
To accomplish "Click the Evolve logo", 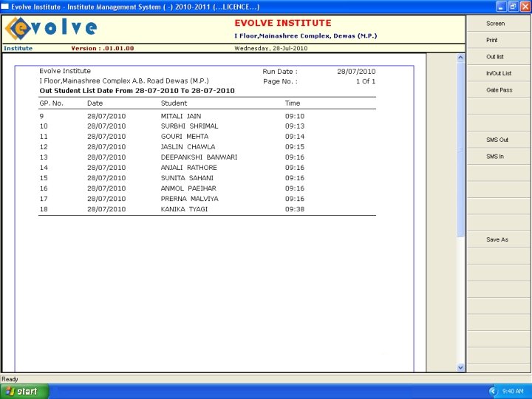I will [x=51, y=29].
